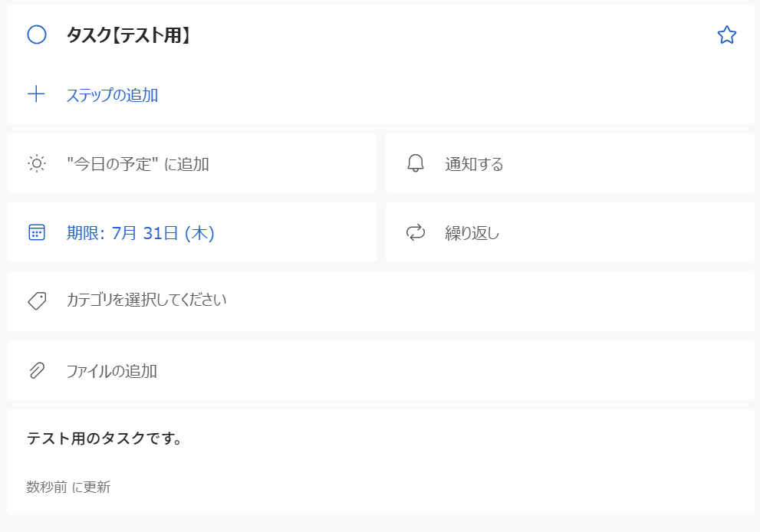Click the 数秒前 に更新 timestamp
This screenshot has width=760, height=532.
tap(68, 487)
